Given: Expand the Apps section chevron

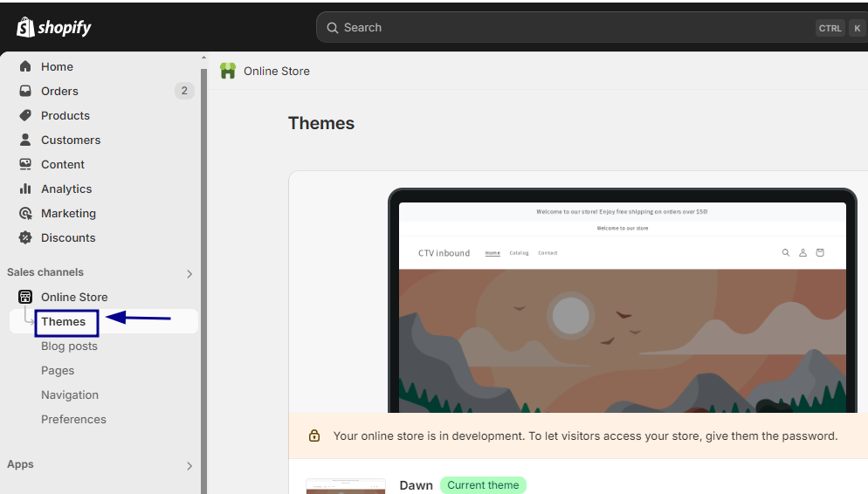Looking at the screenshot, I should [x=189, y=466].
